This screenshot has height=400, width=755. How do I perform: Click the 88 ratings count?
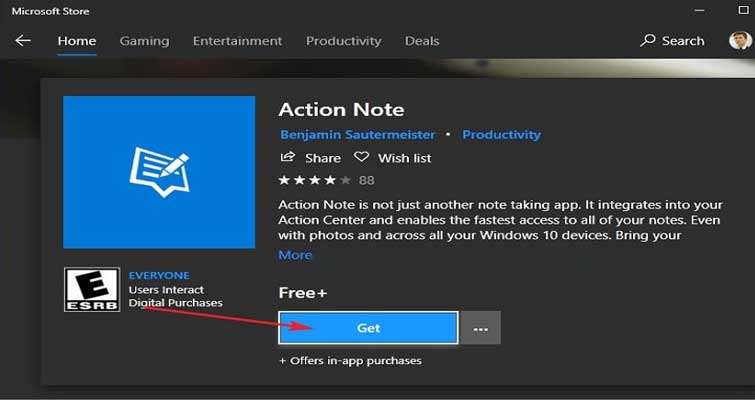(x=366, y=181)
